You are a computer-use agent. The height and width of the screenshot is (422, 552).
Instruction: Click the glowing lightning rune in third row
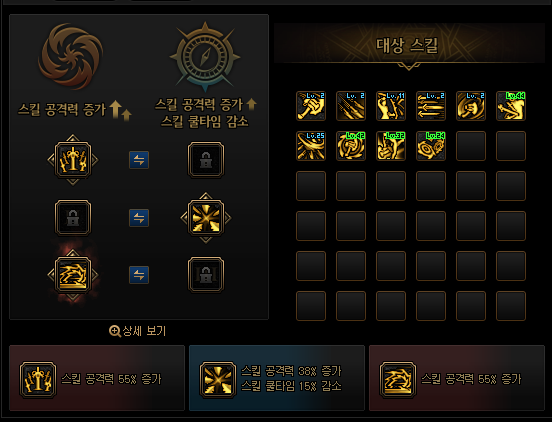(73, 275)
